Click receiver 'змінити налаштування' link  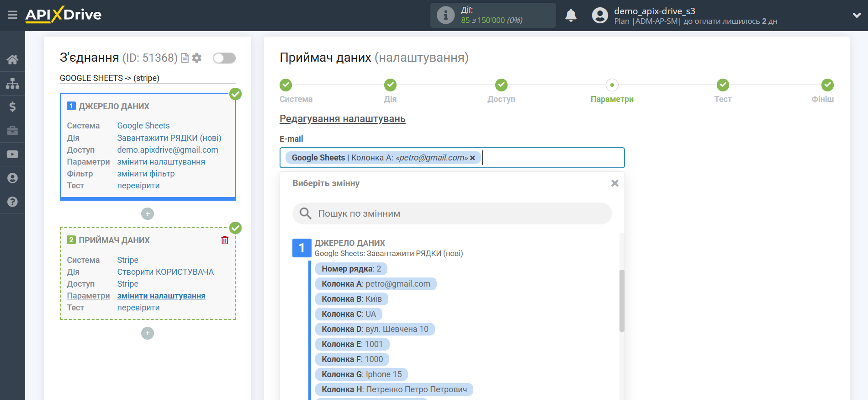point(161,295)
